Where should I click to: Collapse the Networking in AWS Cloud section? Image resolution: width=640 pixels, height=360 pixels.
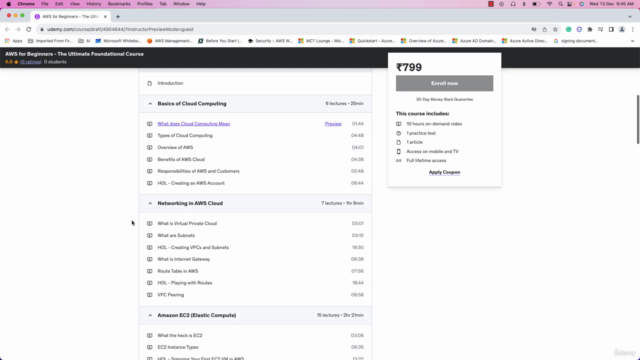(x=150, y=203)
